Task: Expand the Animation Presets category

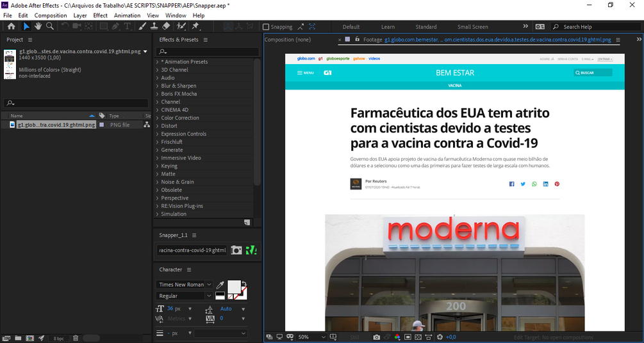Action: (157, 62)
